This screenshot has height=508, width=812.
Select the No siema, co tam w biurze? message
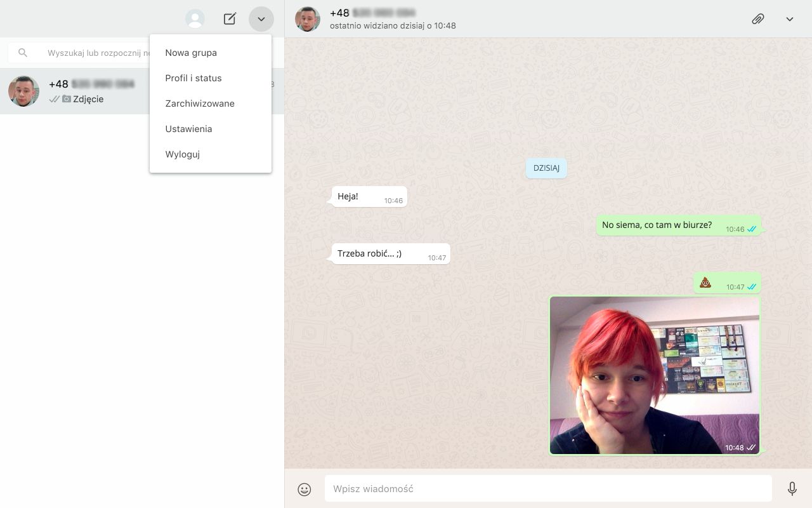(x=679, y=225)
